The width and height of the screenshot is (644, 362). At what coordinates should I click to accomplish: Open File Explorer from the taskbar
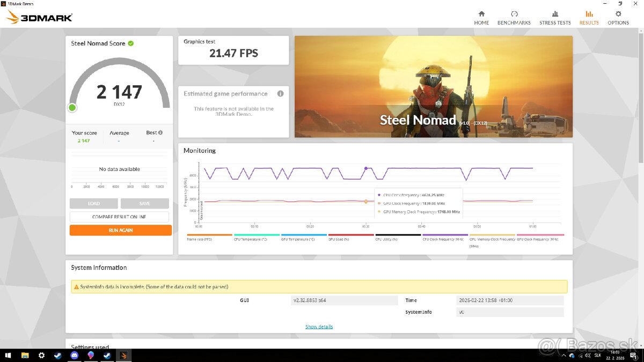click(x=25, y=356)
